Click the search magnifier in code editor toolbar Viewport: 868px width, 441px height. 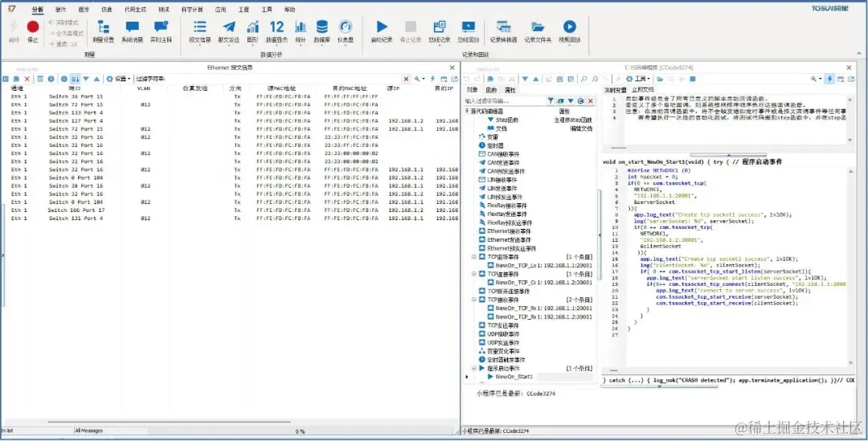pos(584,80)
